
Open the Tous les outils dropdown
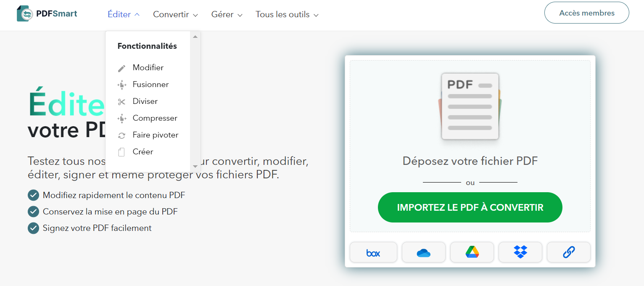click(x=286, y=14)
